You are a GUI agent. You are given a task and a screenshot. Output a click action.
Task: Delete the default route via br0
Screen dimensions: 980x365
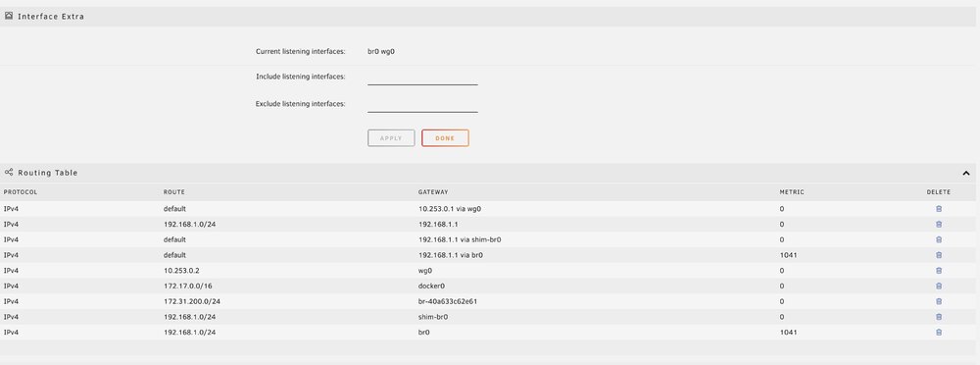(x=939, y=255)
